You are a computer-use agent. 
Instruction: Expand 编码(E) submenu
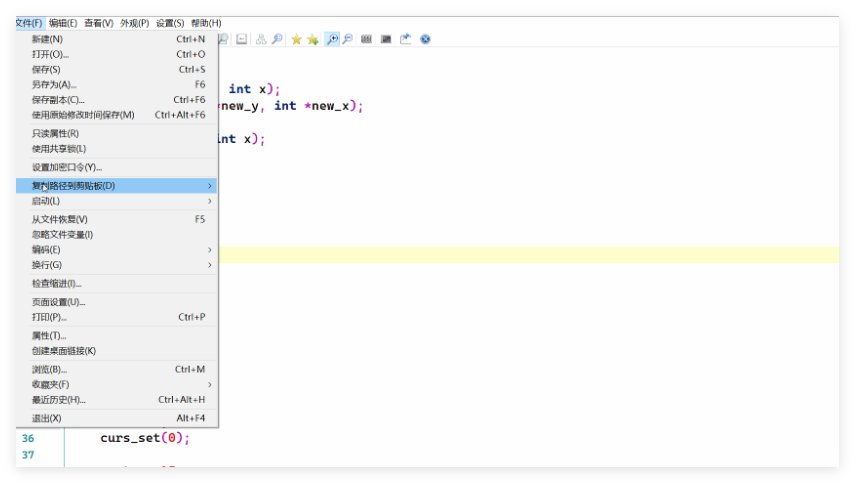pos(117,250)
